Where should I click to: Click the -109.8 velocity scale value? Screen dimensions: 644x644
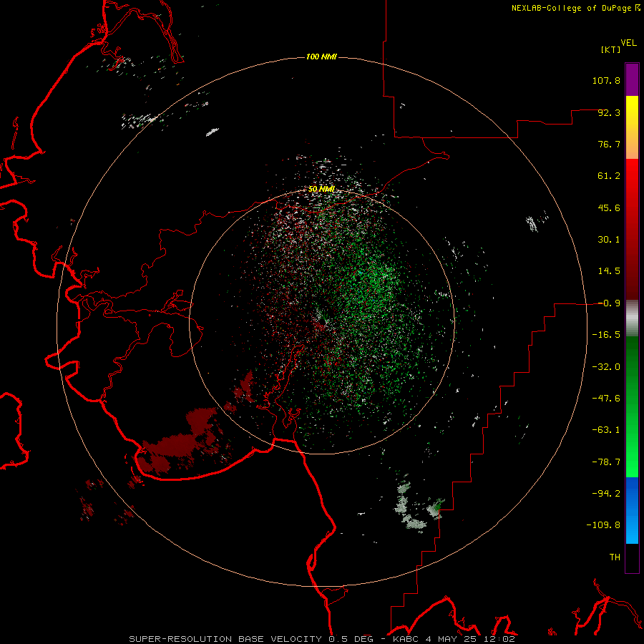click(603, 525)
